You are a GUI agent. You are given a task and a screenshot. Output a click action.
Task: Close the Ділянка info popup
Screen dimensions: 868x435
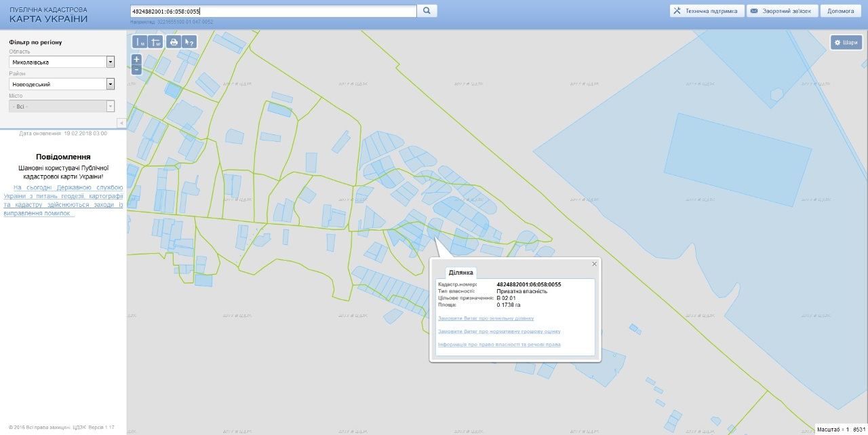(x=595, y=264)
